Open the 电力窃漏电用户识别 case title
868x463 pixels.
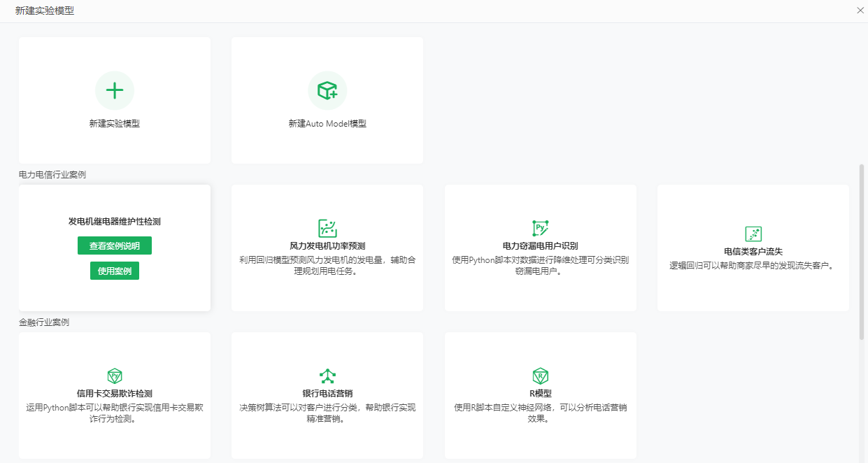click(x=540, y=246)
